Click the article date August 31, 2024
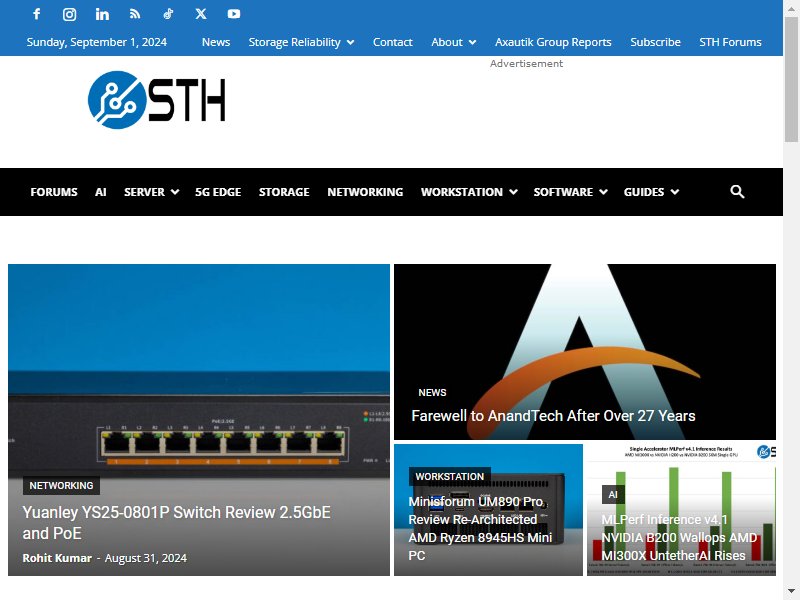The height and width of the screenshot is (600, 800). point(145,558)
